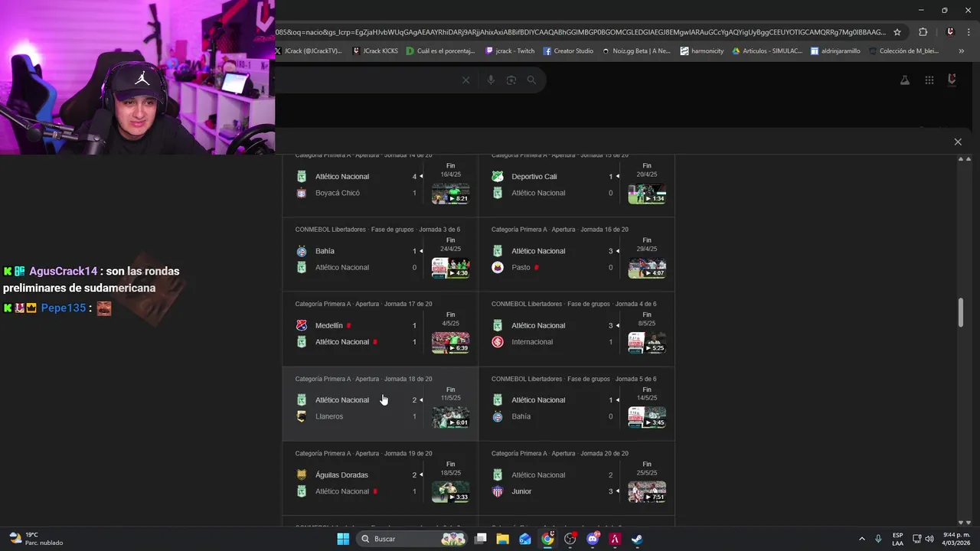
Task: Open Google account avatar on the page
Action: (952, 80)
